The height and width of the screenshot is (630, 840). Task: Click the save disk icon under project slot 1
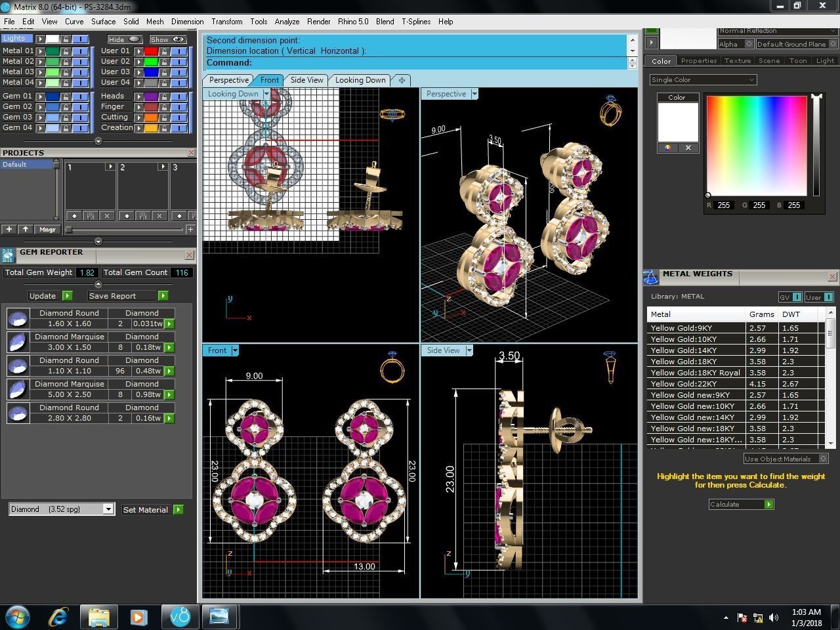click(91, 216)
